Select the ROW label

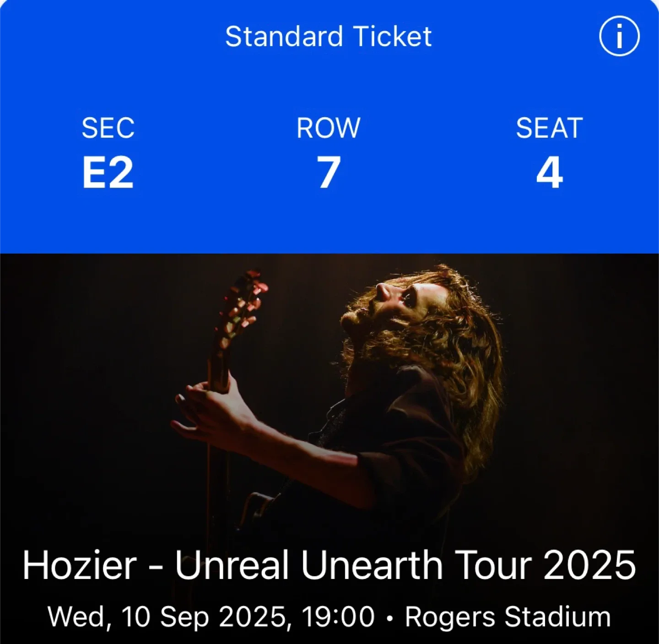[329, 128]
